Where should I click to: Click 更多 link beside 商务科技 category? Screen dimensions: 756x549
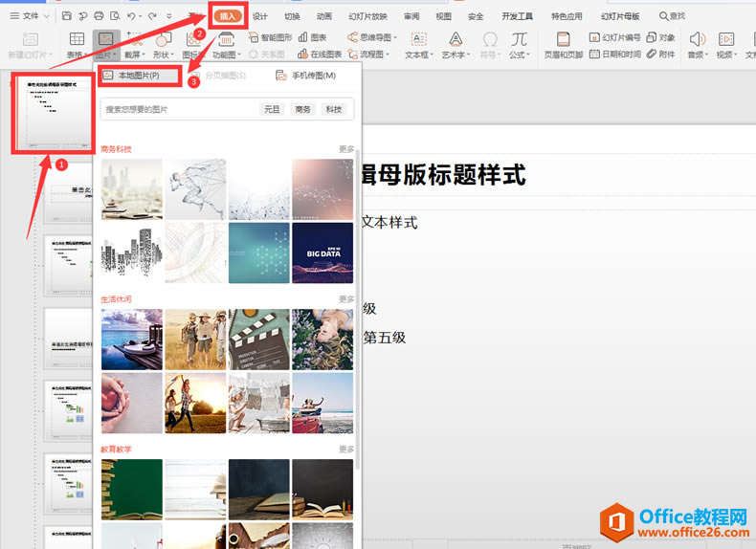pos(345,149)
